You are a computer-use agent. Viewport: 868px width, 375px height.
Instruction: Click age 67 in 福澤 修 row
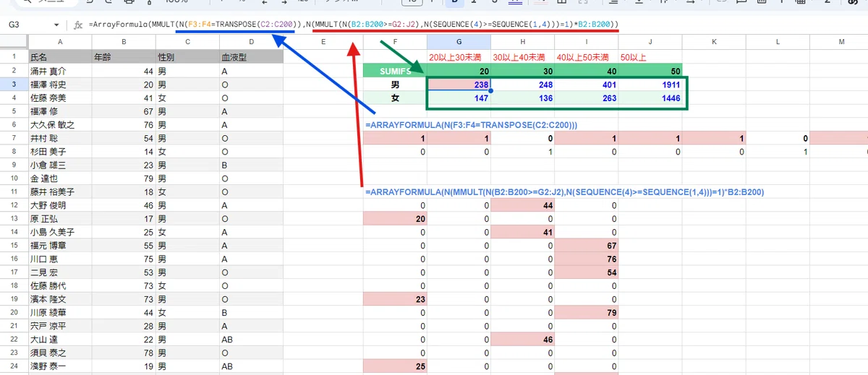point(123,111)
